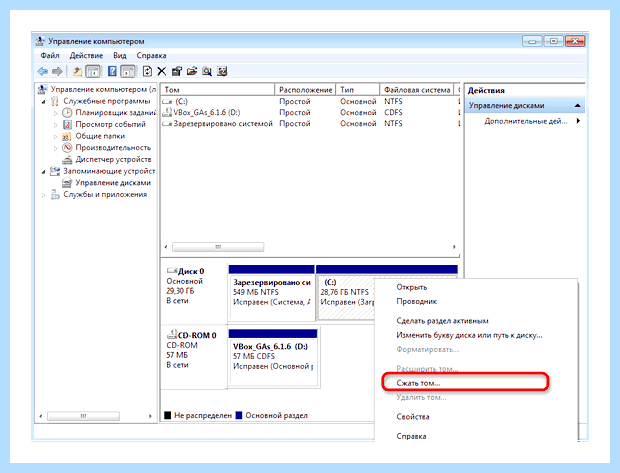Image resolution: width=620 pixels, height=473 pixels.
Task: Open the Вид menu
Action: 120,55
